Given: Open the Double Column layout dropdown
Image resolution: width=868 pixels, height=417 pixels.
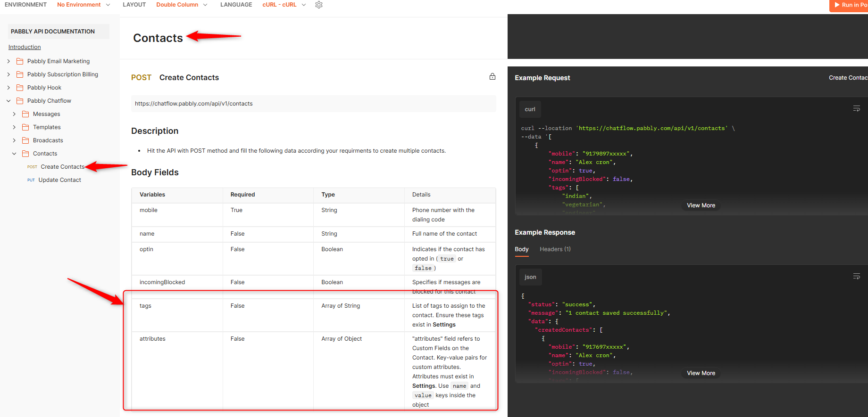Looking at the screenshot, I should (x=182, y=5).
